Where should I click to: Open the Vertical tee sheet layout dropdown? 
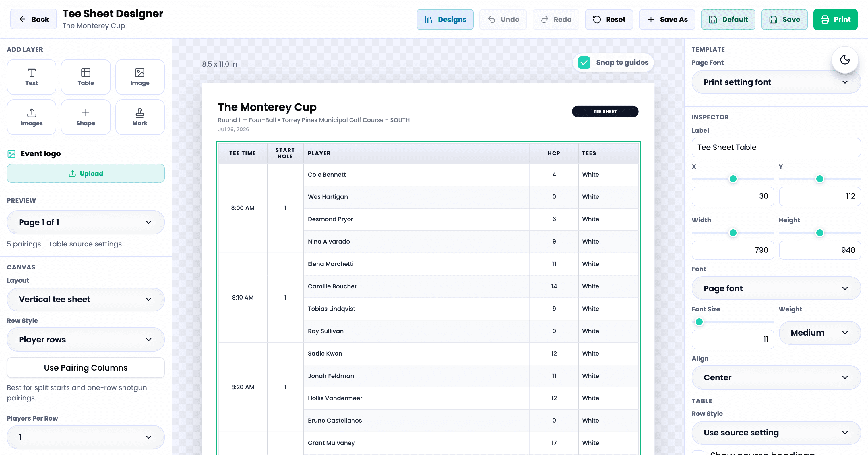point(86,299)
